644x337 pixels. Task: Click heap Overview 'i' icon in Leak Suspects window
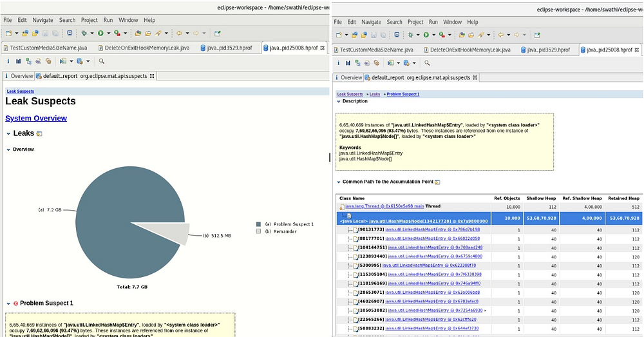[x=8, y=61]
